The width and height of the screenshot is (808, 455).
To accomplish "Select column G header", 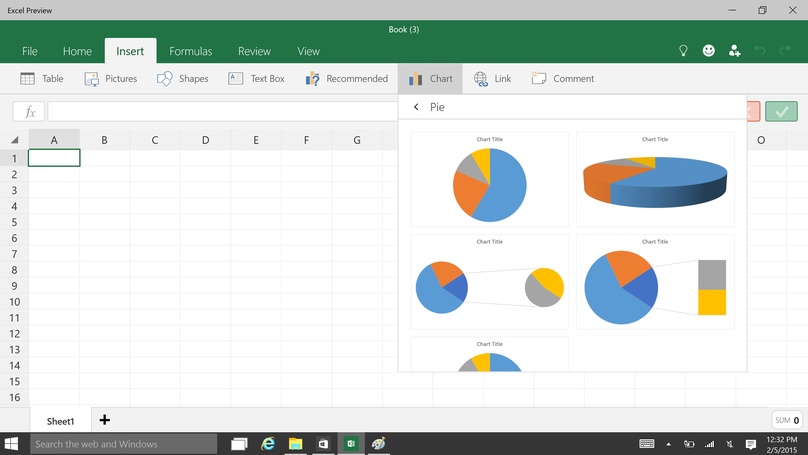I will click(x=357, y=140).
